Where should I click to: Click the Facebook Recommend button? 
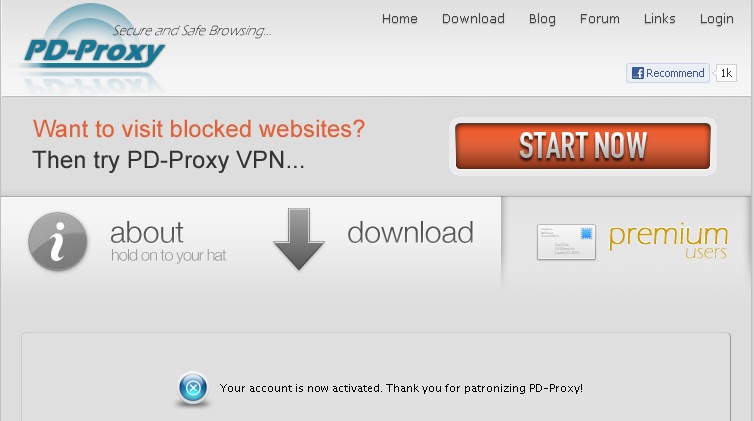(x=667, y=73)
